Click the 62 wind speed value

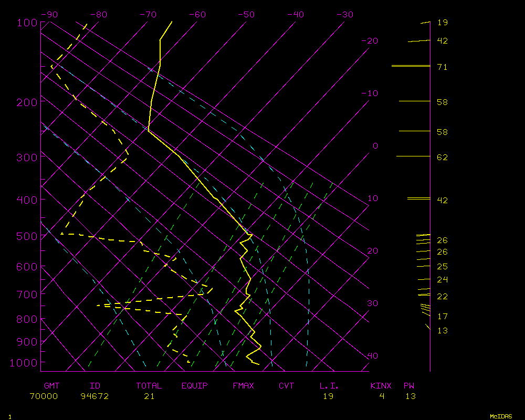[x=442, y=157]
